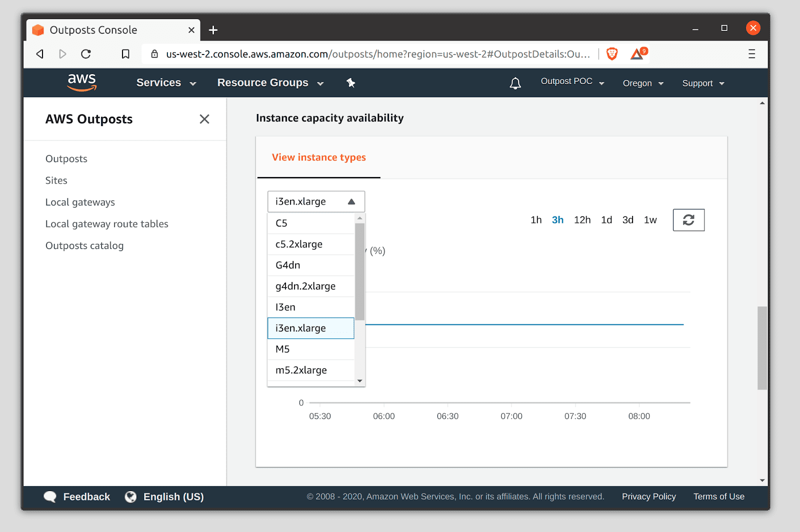Click the Feedback speech bubble icon

[50, 496]
